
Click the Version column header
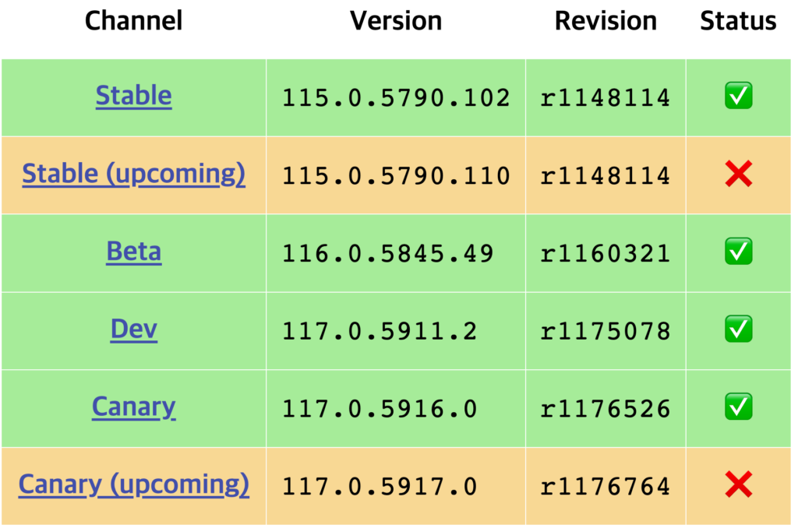(x=396, y=21)
